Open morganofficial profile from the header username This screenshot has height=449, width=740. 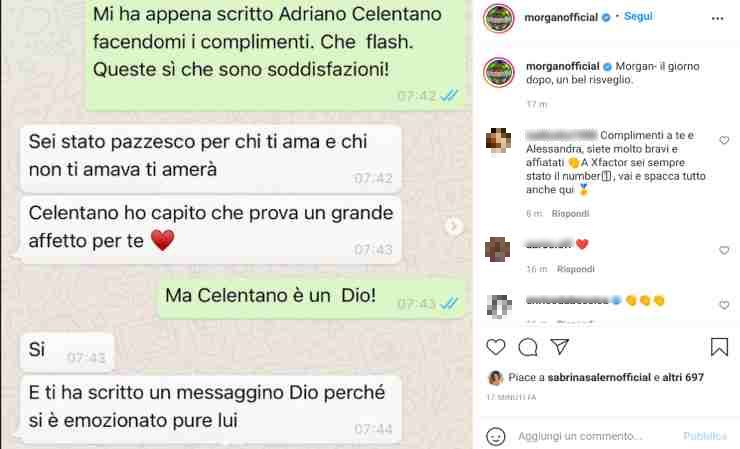coord(561,17)
